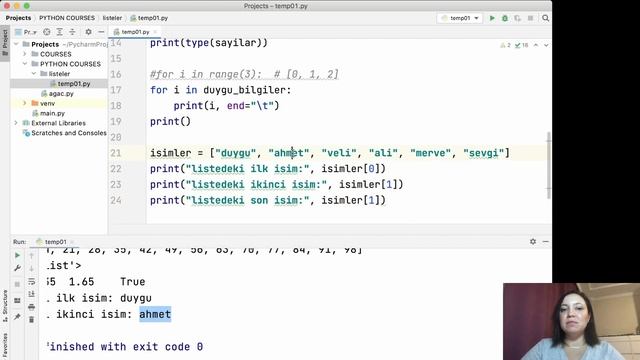Open Search Everywhere magnifier icon
This screenshot has width=640, height=360.
click(545, 18)
